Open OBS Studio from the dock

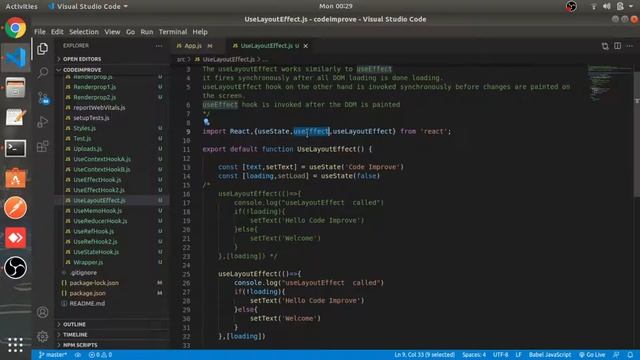coord(16,268)
